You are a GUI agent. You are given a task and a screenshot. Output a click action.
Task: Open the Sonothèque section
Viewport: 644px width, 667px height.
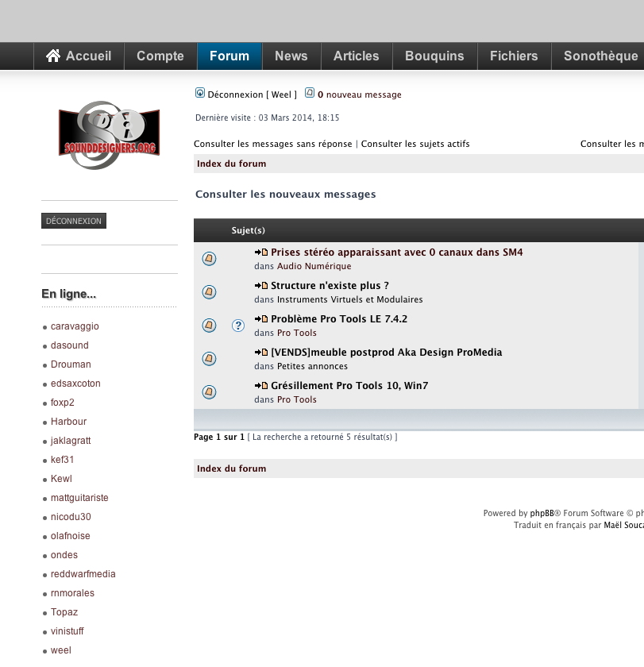600,56
